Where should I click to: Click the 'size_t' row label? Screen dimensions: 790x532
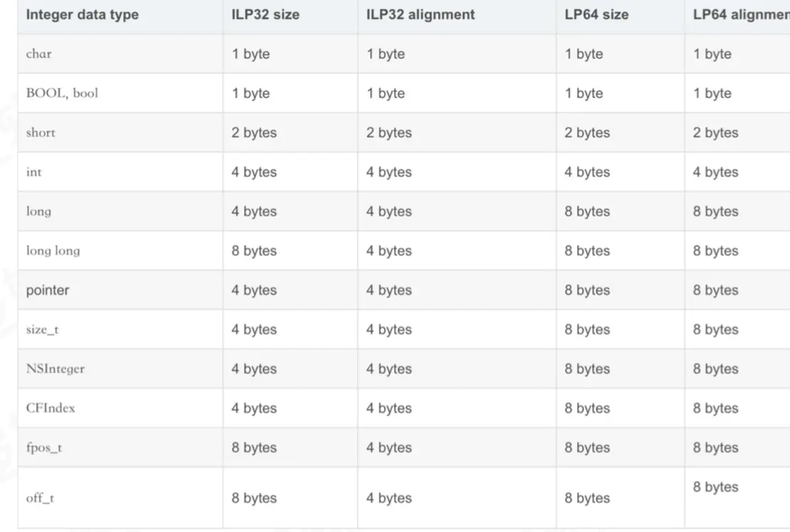coord(42,330)
